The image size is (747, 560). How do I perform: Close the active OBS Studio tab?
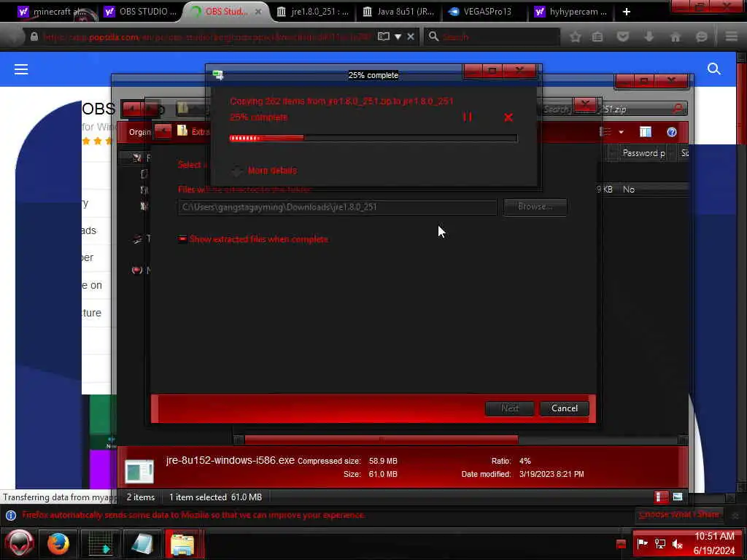[x=258, y=12]
